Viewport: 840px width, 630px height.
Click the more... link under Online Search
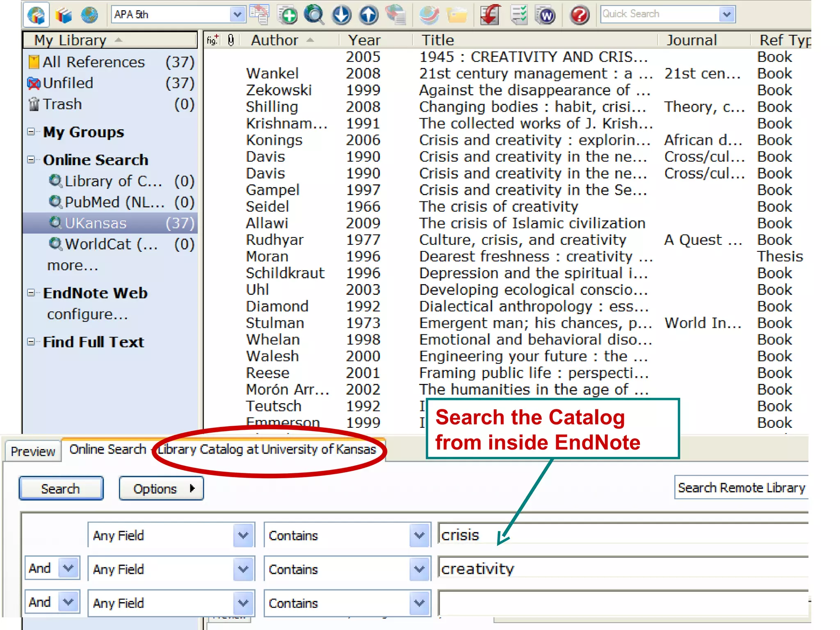(x=73, y=266)
